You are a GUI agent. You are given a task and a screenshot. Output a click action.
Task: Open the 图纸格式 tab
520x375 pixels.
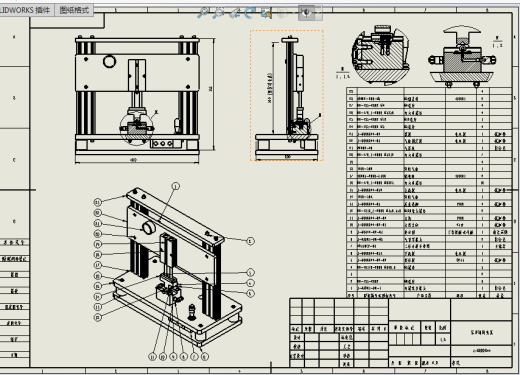click(x=74, y=10)
